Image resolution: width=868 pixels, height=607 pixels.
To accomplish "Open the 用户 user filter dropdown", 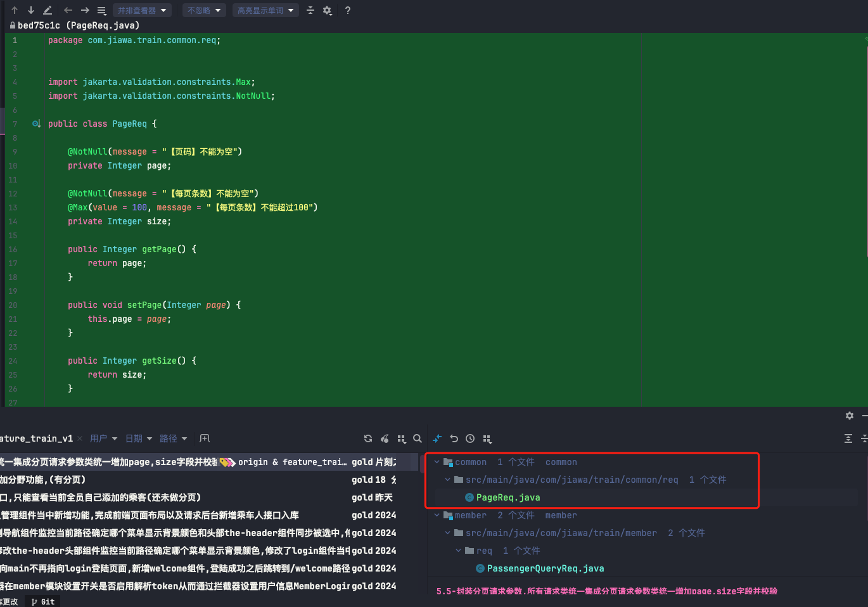I will tap(103, 438).
